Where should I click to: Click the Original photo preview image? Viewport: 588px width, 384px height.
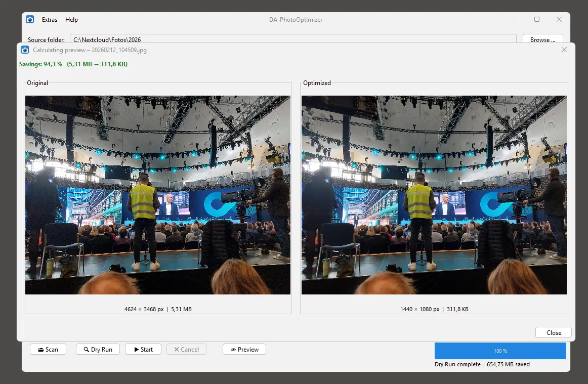coord(158,195)
